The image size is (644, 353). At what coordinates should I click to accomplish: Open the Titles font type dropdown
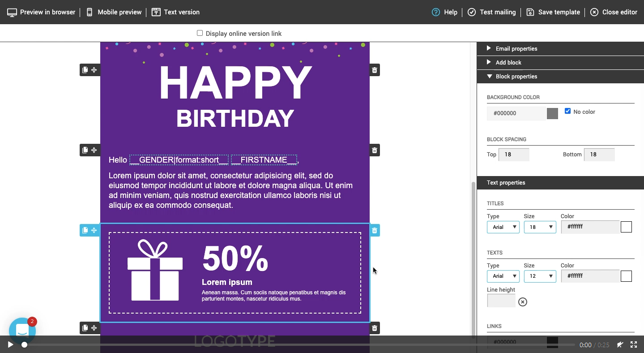pos(503,227)
